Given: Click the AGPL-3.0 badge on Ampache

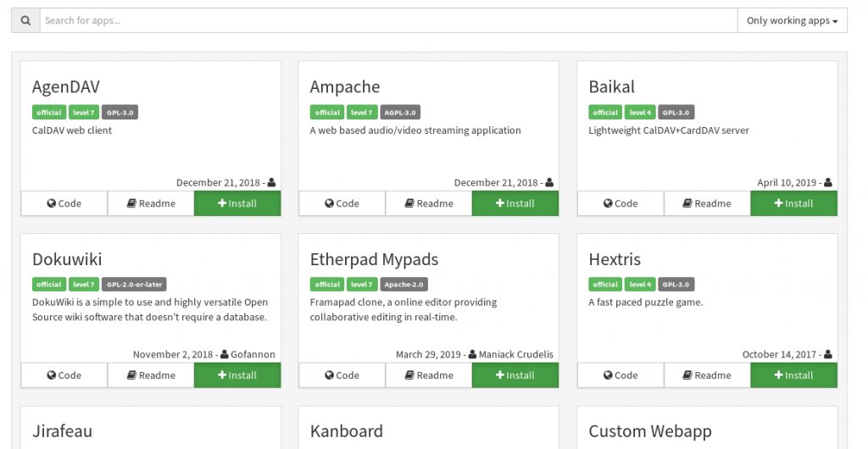Looking at the screenshot, I should (400, 112).
